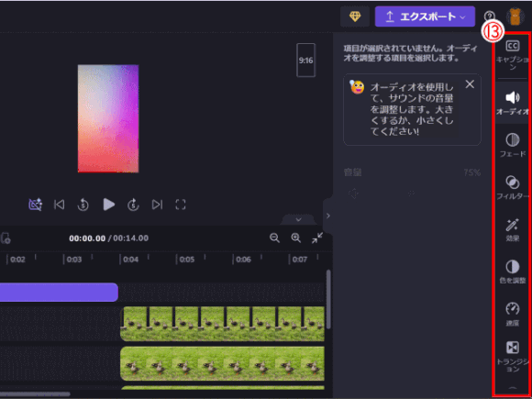Click the 75% volume value
This screenshot has width=532, height=399.
[x=472, y=172]
